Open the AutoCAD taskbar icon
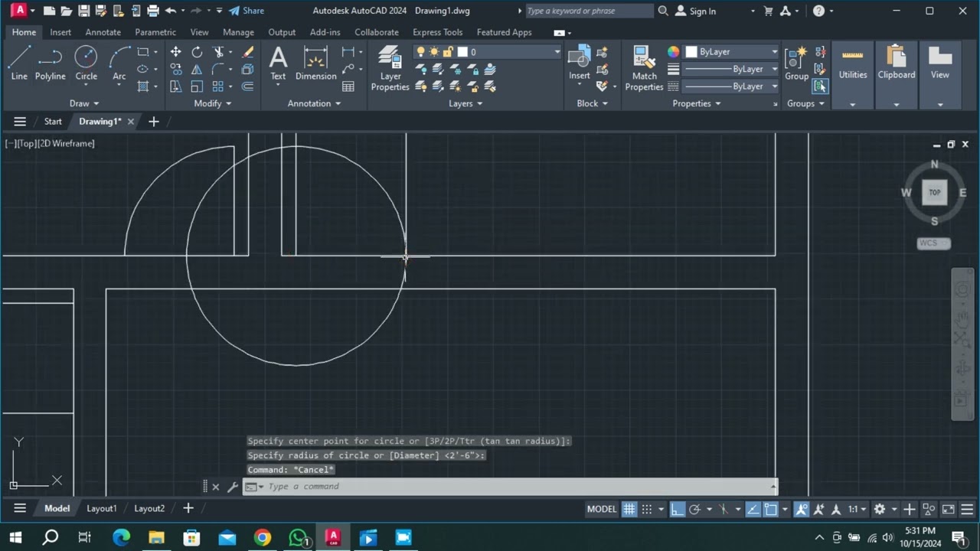Image resolution: width=980 pixels, height=551 pixels. coord(332,538)
